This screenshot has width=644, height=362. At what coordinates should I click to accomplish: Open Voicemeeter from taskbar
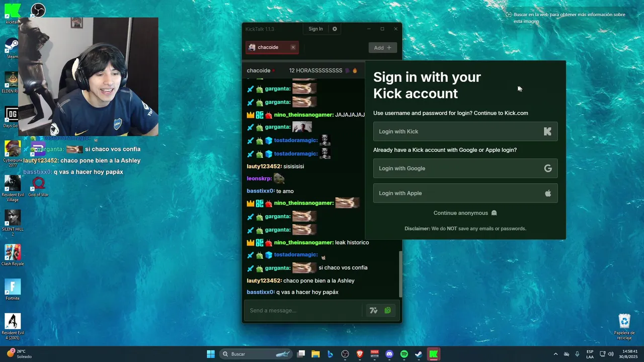tap(374, 354)
